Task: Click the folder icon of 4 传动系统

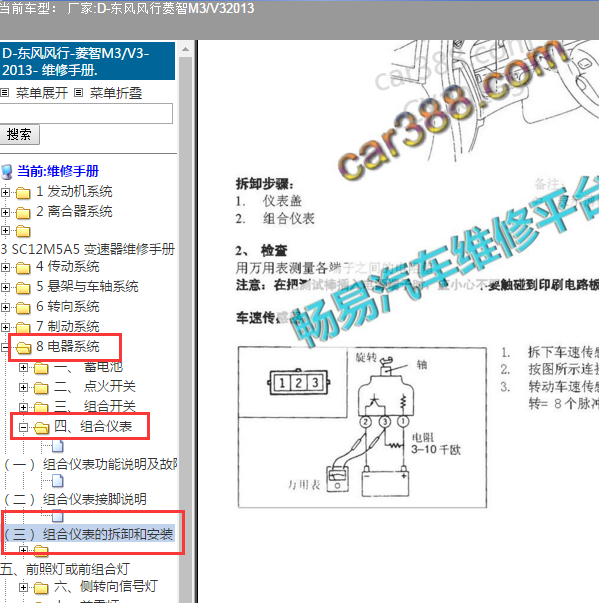Action: (x=23, y=267)
